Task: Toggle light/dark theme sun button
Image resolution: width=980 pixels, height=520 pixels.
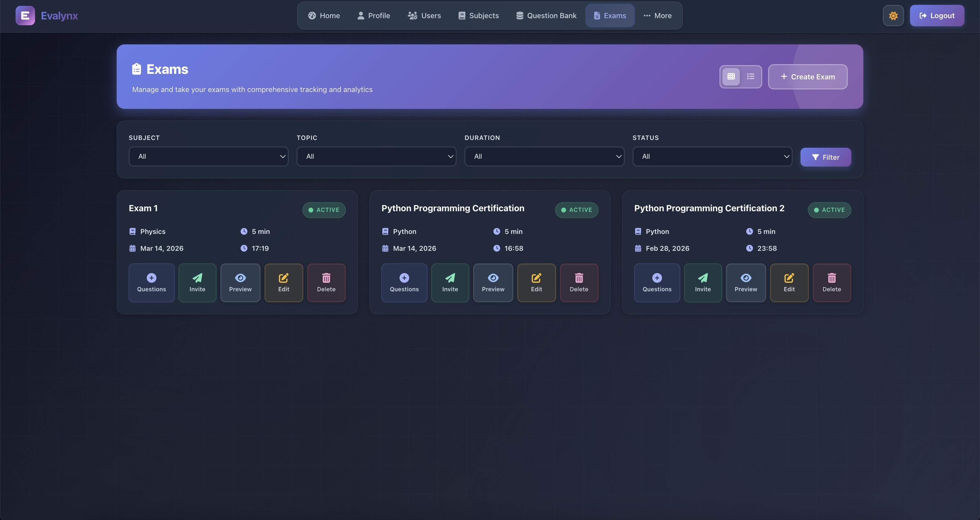Action: [x=893, y=16]
